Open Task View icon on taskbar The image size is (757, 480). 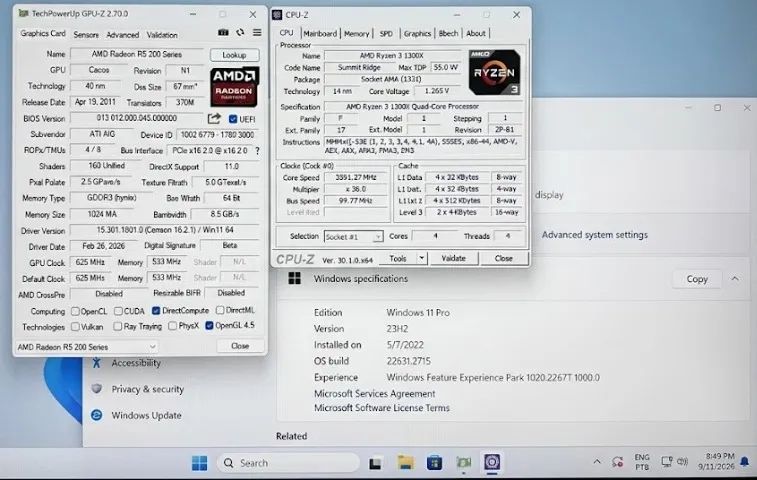pyautogui.click(x=375, y=464)
